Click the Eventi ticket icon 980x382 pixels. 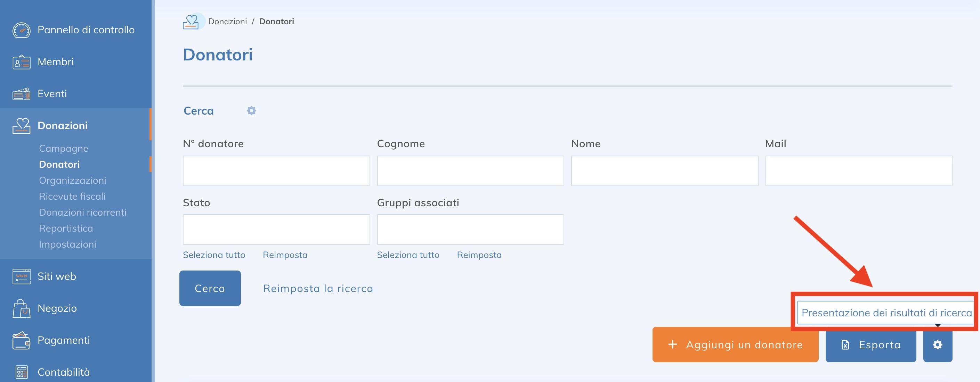pos(21,94)
